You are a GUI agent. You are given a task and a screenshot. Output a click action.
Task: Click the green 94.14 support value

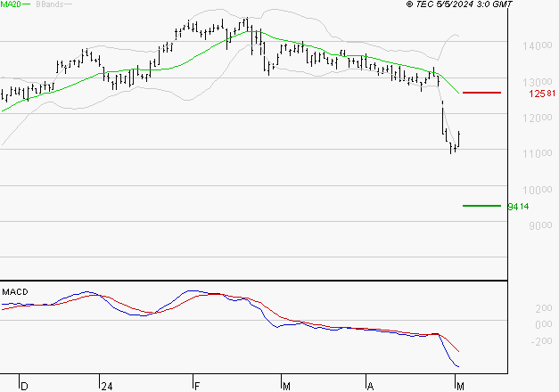pos(518,207)
